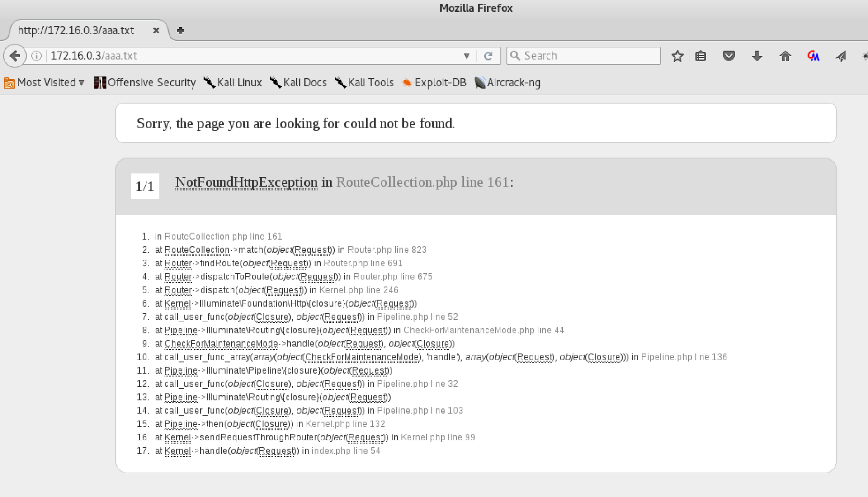
Task: Go to the Home page icon
Action: [785, 56]
